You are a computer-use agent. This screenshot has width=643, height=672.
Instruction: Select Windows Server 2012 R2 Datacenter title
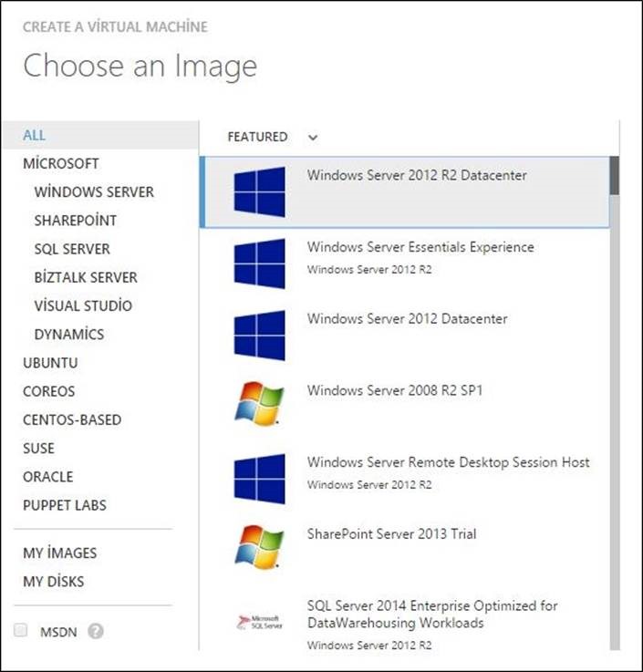(417, 175)
